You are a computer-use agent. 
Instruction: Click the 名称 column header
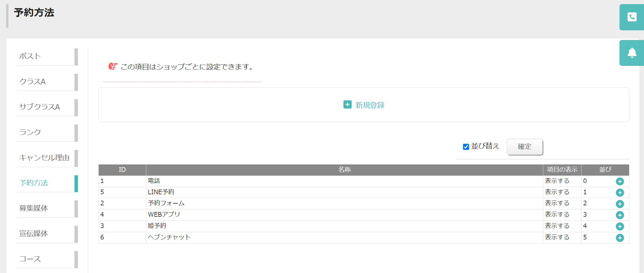pyautogui.click(x=344, y=170)
